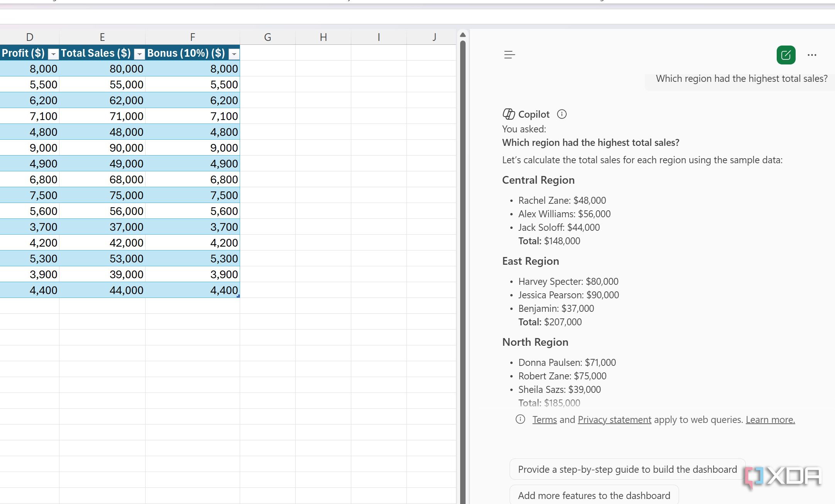Screen dimensions: 835x504
Task: Choose 'Add more features to the dashboard' suggestion
Action: tap(594, 496)
